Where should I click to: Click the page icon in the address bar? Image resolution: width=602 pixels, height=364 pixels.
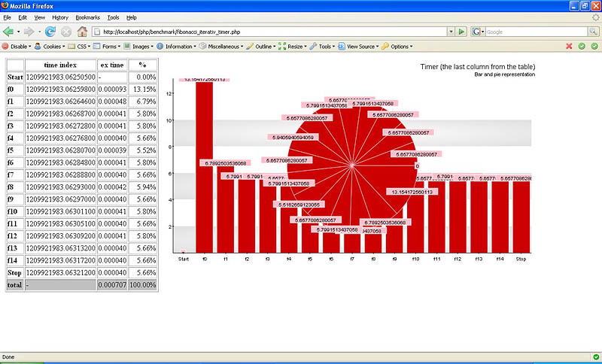click(x=97, y=32)
